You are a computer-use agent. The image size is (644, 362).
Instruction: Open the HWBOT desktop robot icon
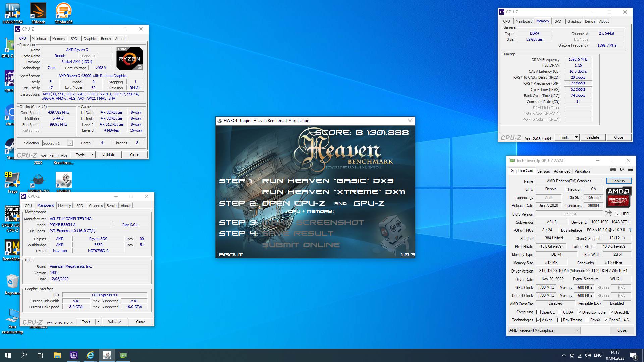(63, 183)
